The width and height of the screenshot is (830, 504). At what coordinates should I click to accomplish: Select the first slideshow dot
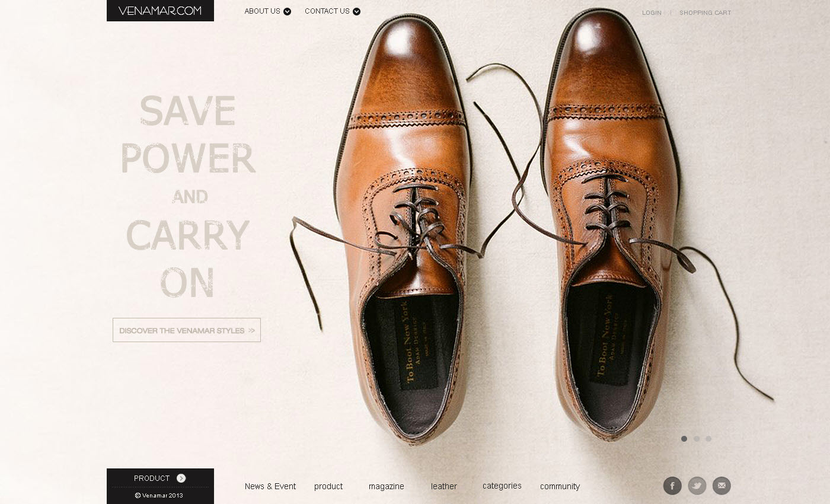tap(684, 439)
